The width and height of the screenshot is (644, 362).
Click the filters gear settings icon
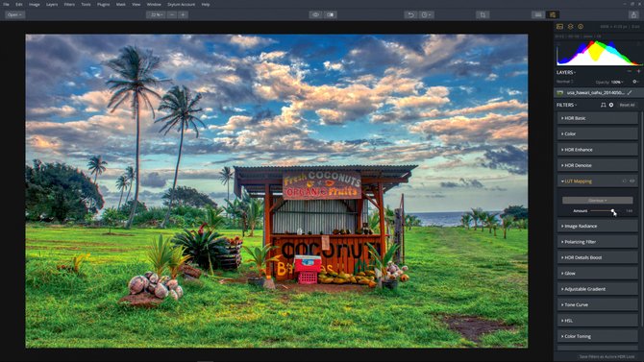[611, 105]
